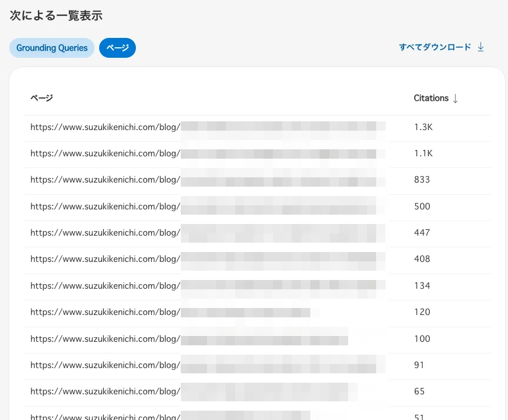The width and height of the screenshot is (508, 420).
Task: Click the ページ column header
Action: coord(41,98)
